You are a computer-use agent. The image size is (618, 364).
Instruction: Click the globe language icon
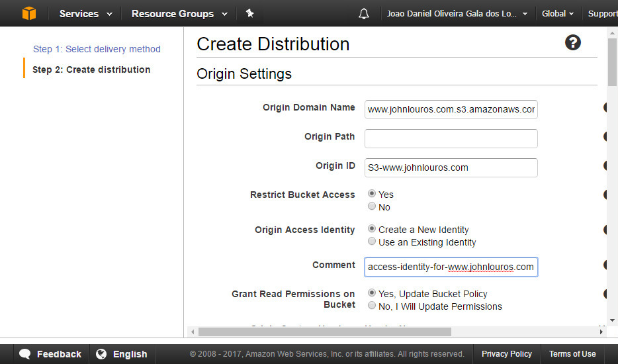click(101, 354)
